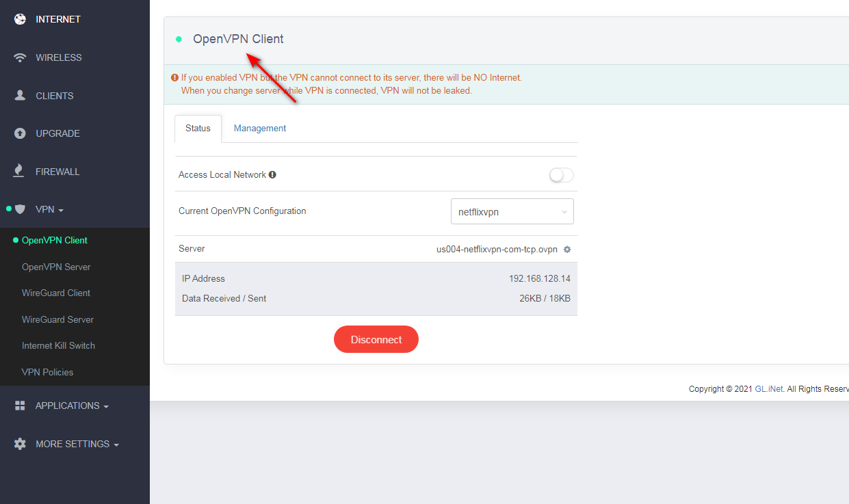This screenshot has height=504, width=849.
Task: Click the IP address 192.168.128.14
Action: tap(540, 278)
